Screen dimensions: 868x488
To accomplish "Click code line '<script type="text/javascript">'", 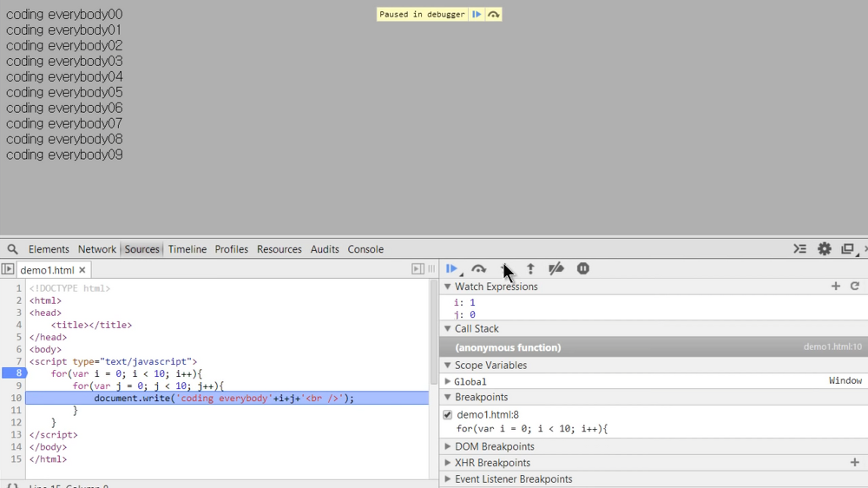I will [x=113, y=361].
